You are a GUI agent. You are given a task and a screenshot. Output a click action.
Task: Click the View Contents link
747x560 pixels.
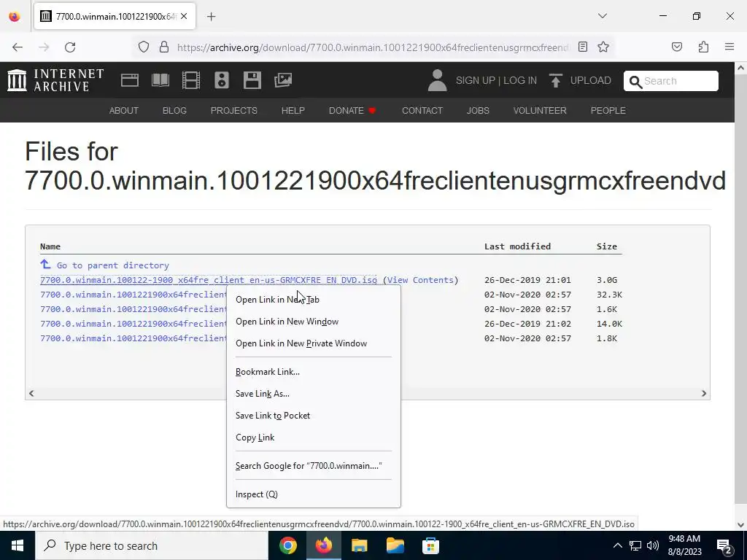point(421,280)
